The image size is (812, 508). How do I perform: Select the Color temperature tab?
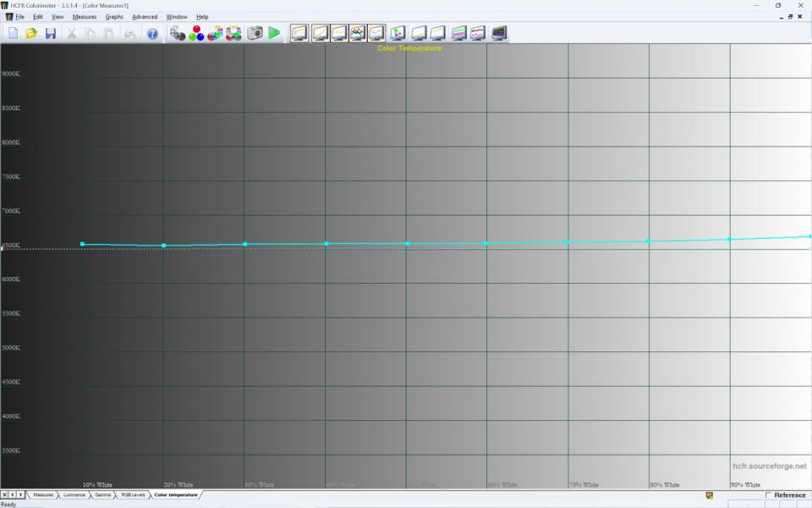point(176,495)
